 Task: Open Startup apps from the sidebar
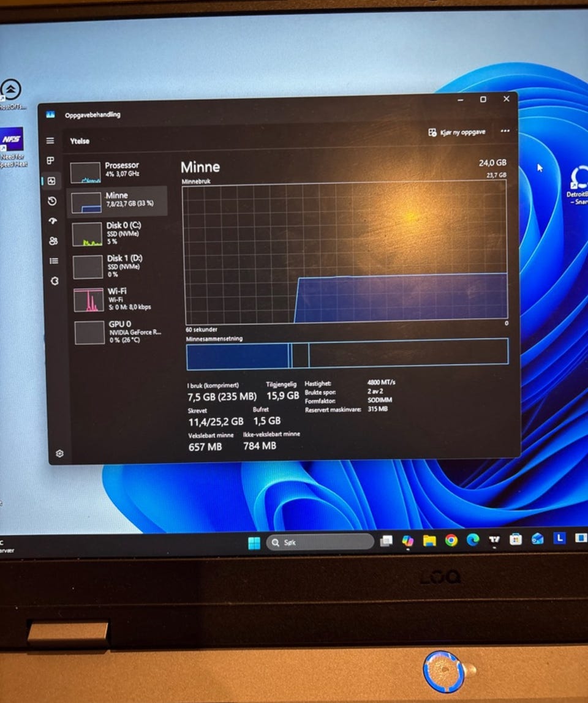(53, 220)
